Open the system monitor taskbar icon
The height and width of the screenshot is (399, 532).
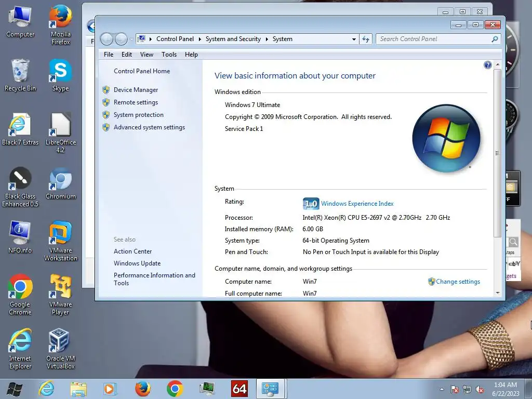click(207, 389)
